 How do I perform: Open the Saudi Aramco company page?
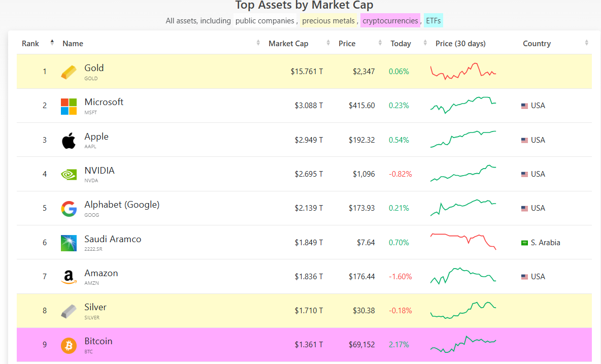click(x=113, y=239)
